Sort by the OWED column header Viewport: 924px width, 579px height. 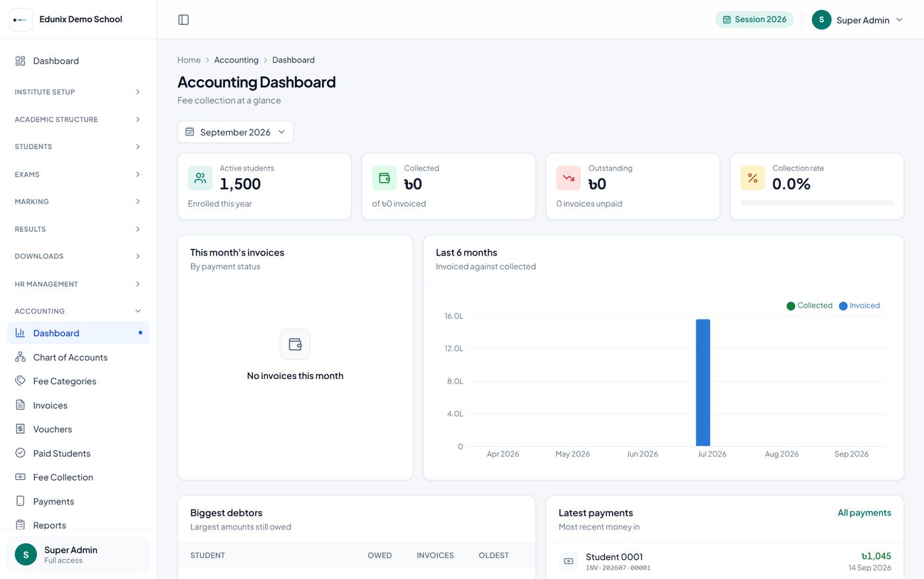coord(379,555)
